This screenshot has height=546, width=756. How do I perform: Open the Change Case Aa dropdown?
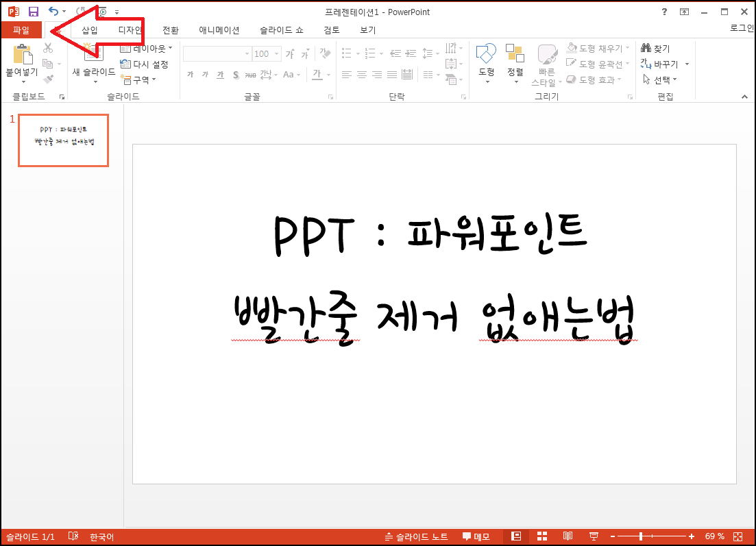292,74
